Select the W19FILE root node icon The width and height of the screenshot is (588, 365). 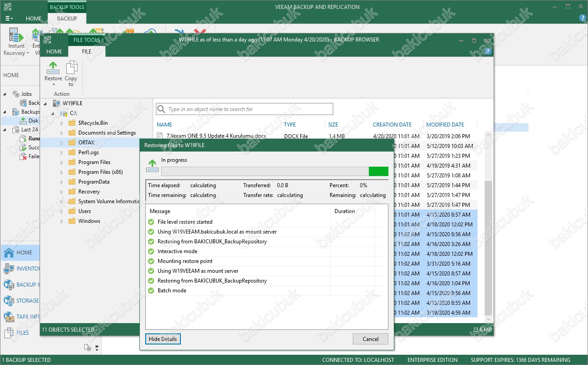(56, 103)
